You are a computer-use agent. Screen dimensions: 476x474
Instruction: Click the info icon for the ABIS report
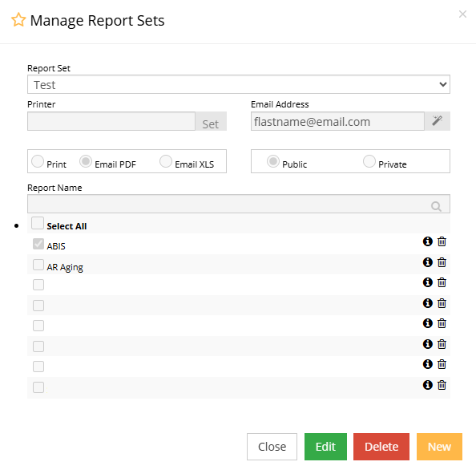coord(427,241)
